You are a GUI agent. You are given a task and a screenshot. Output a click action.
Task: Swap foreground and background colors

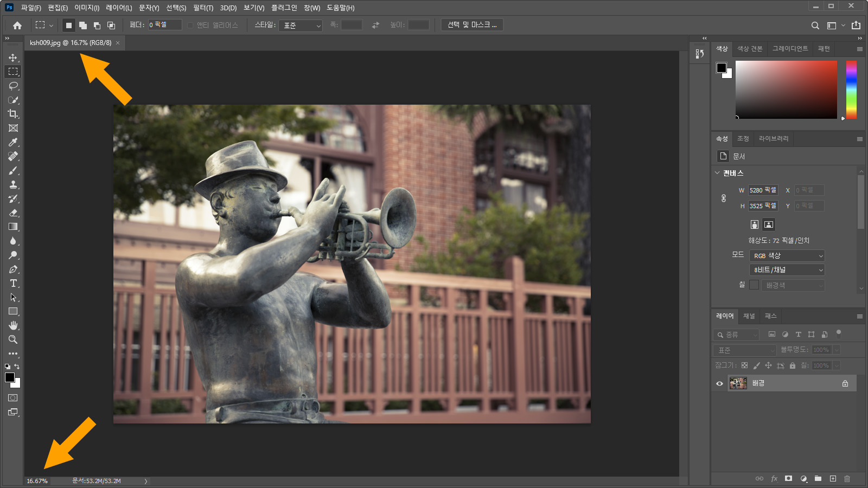[17, 367]
